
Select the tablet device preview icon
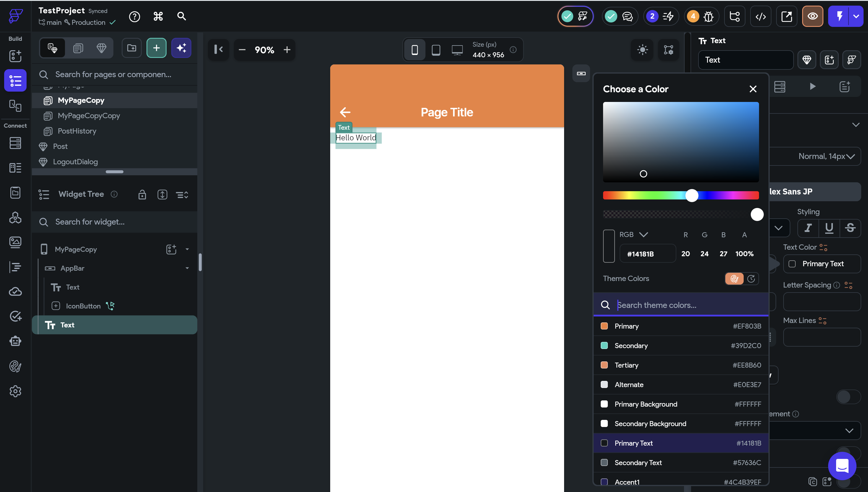[x=436, y=50]
